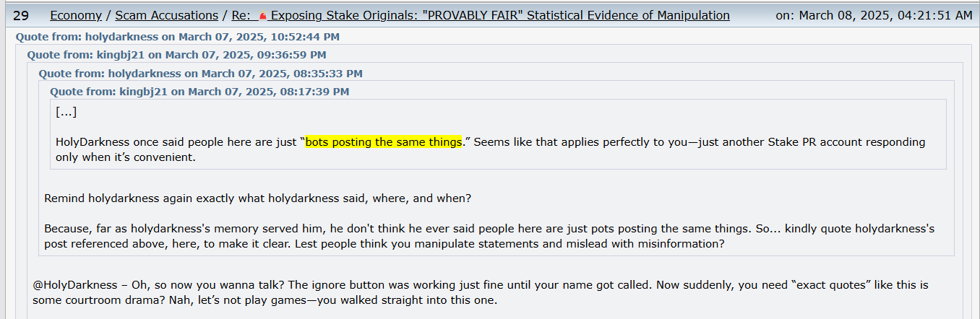Click the "Remind holydarkness again" sentence
The width and height of the screenshot is (980, 319).
[258, 198]
